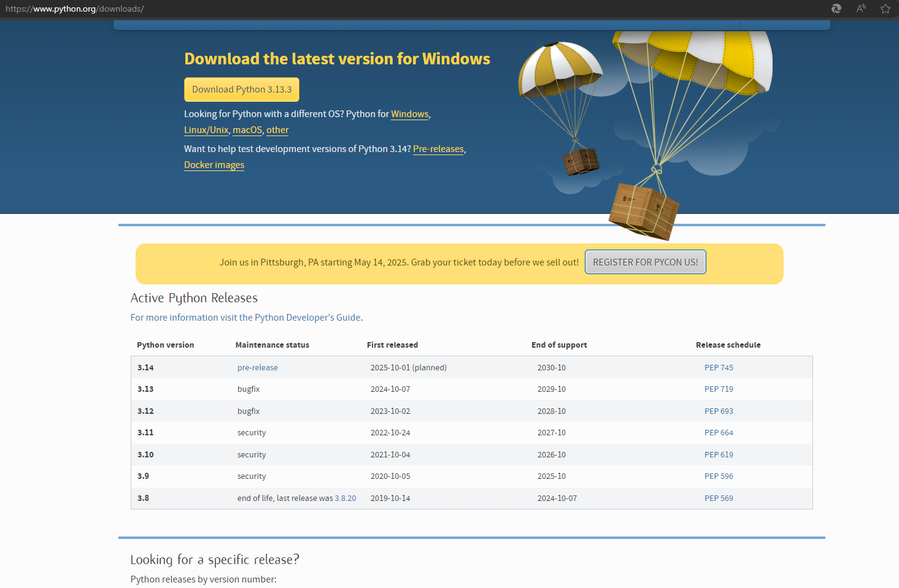The height and width of the screenshot is (588, 899).
Task: Click security status in 3.10 row
Action: pyautogui.click(x=252, y=455)
